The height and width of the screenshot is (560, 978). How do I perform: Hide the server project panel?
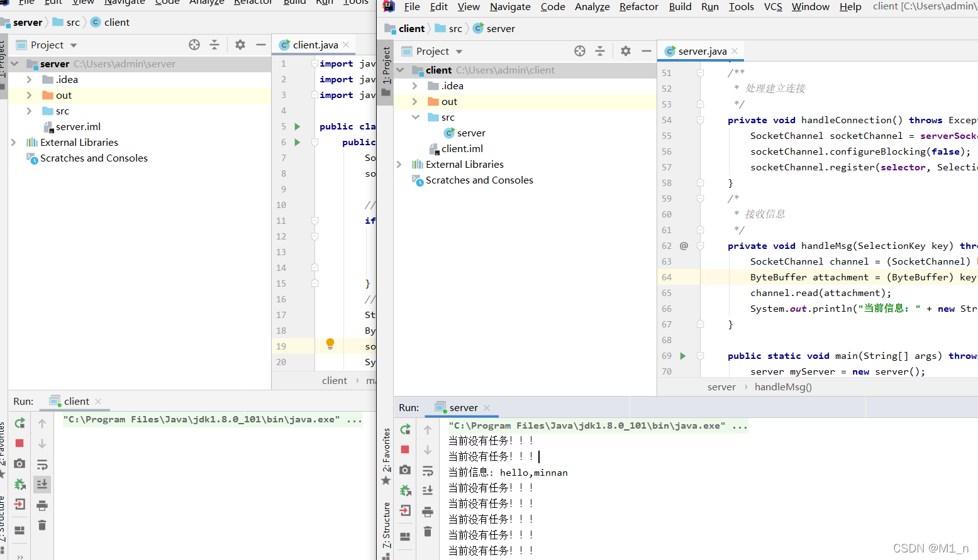pyautogui.click(x=260, y=45)
